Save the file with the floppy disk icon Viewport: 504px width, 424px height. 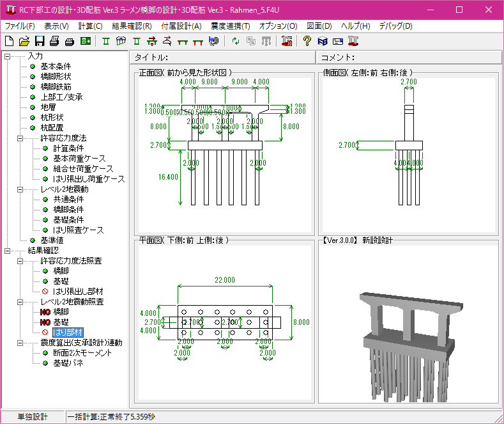[x=39, y=42]
